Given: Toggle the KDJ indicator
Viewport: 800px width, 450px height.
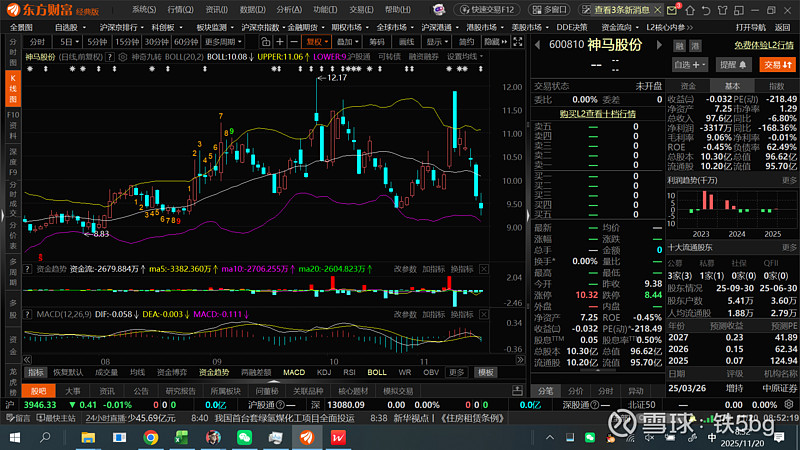Looking at the screenshot, I should click(324, 372).
